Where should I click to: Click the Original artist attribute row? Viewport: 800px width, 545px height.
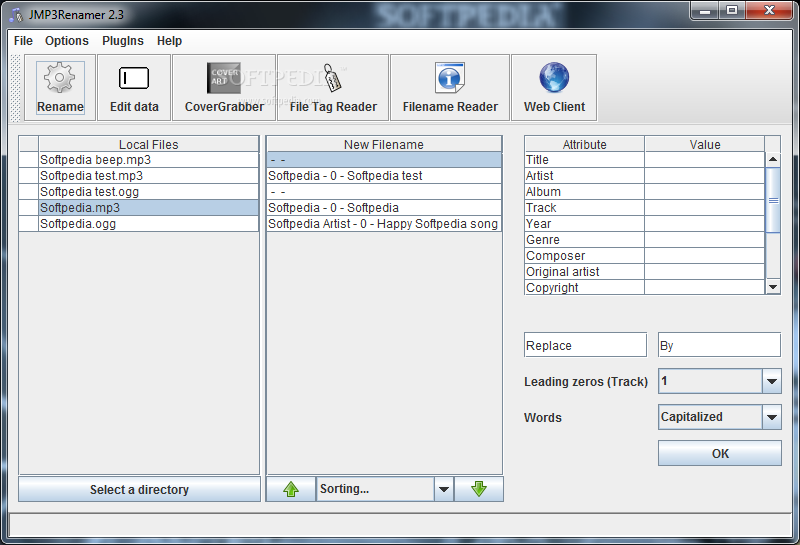click(x=644, y=271)
